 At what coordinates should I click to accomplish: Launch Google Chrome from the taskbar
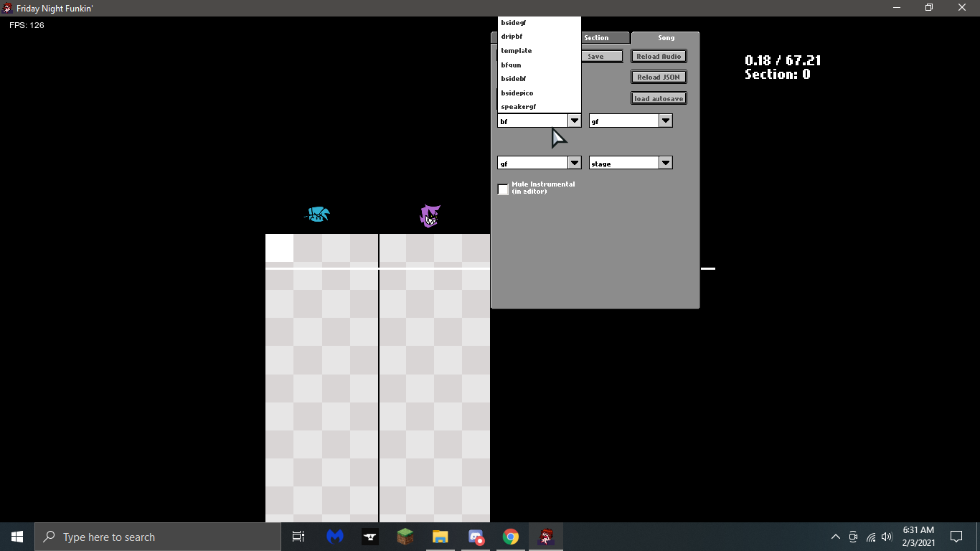(510, 537)
